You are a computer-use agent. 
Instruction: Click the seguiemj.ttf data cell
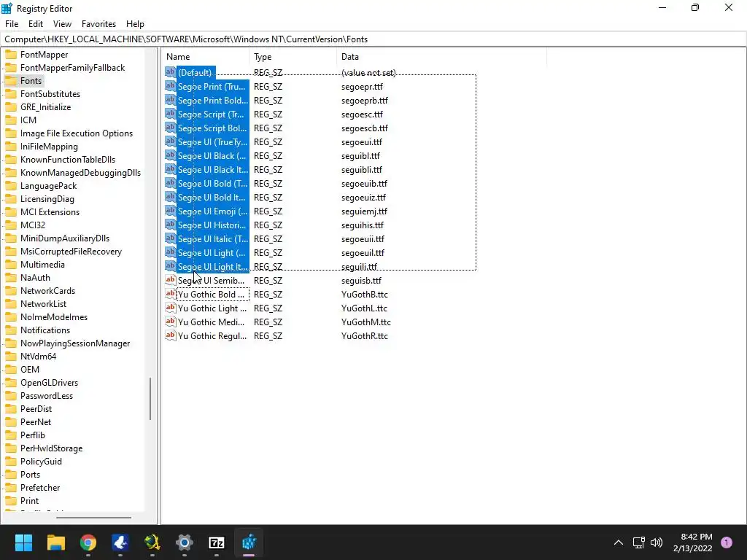(364, 211)
